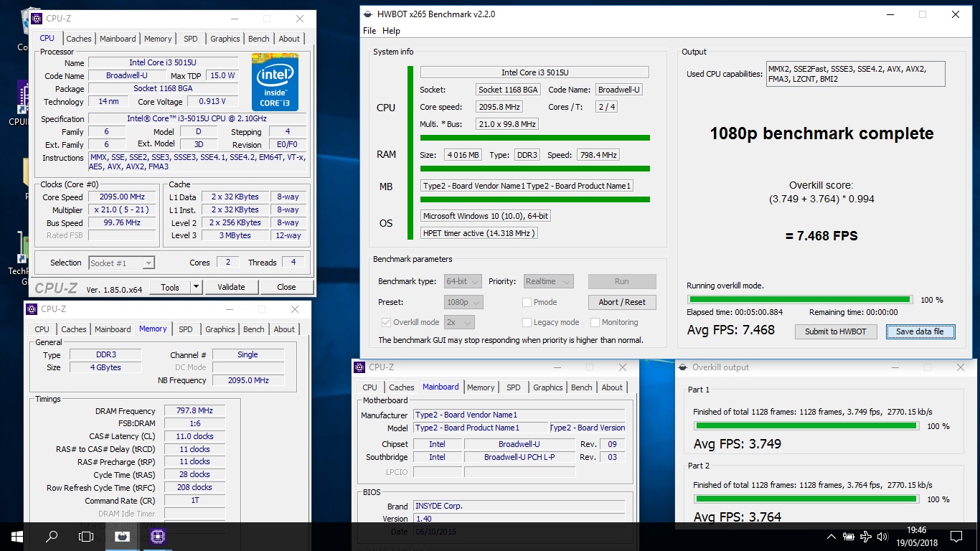The image size is (980, 551).
Task: Click the Save data file button
Action: point(920,331)
